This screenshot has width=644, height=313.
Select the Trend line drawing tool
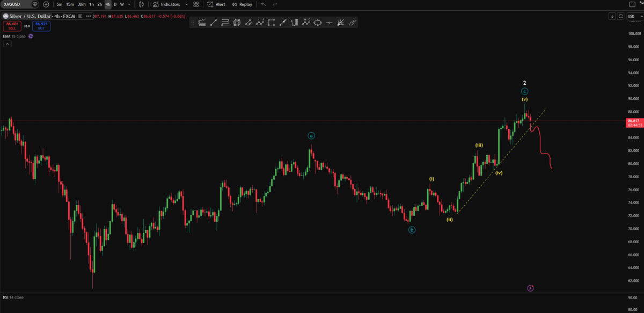(214, 23)
